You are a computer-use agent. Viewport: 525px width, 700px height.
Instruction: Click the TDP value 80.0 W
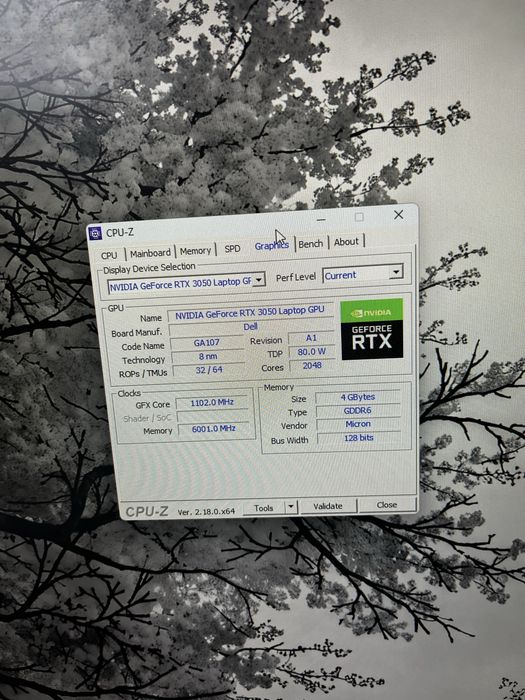pyautogui.click(x=312, y=352)
